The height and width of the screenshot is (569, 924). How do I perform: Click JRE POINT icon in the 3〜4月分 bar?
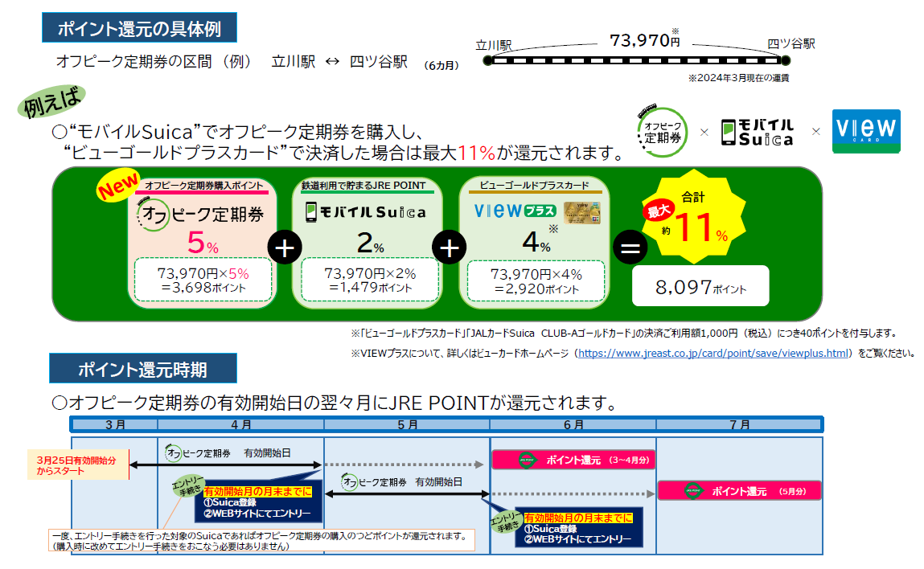coord(527,460)
